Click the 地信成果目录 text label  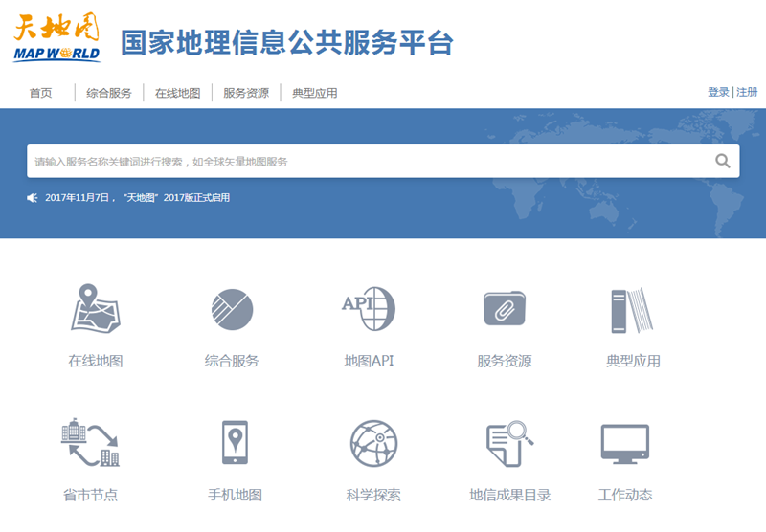tap(510, 495)
